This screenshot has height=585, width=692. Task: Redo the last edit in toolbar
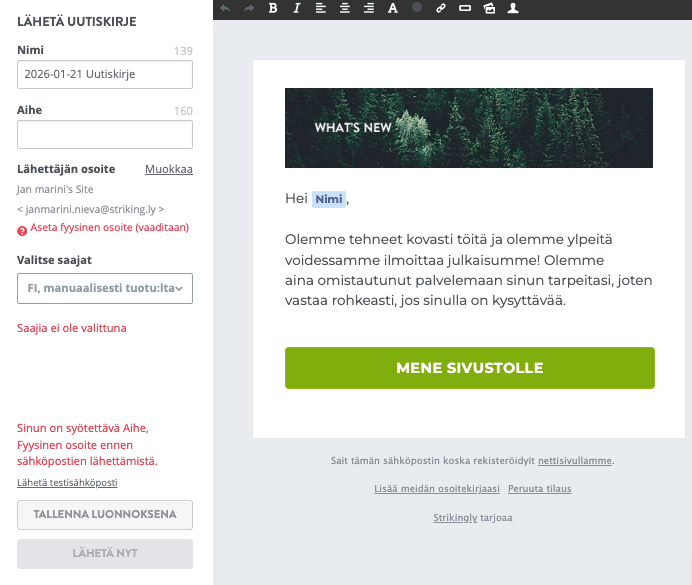(249, 8)
